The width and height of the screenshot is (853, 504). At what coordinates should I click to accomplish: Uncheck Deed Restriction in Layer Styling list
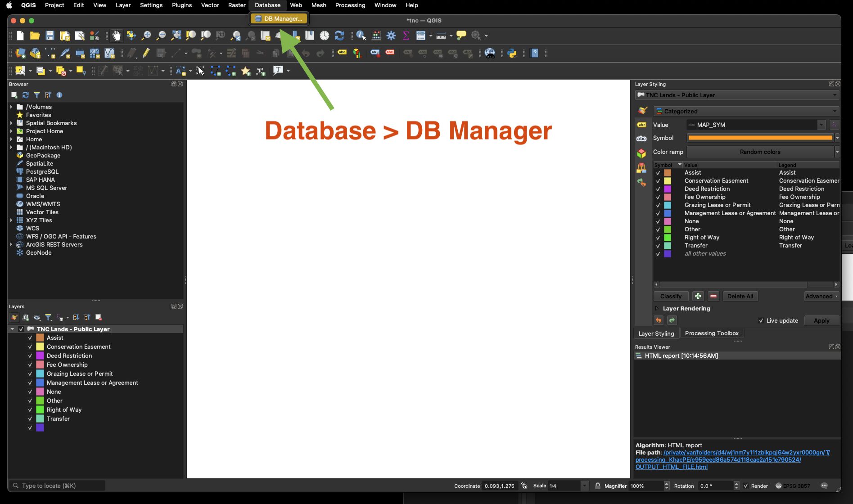pos(658,189)
